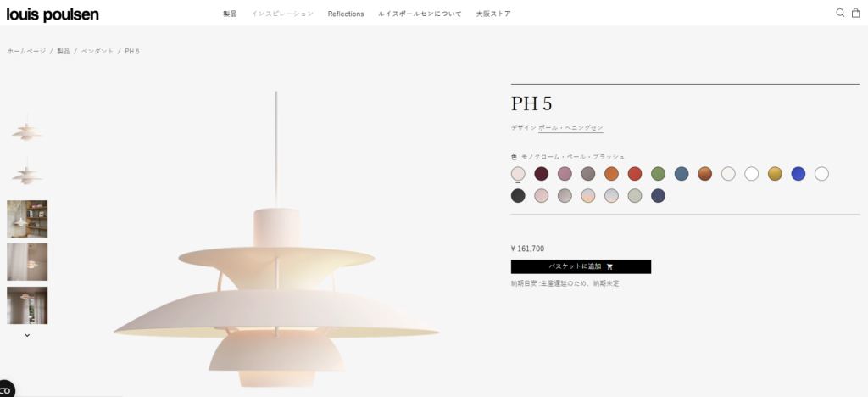Open the Reflections menu item
The width and height of the screenshot is (868, 397).
[x=346, y=14]
